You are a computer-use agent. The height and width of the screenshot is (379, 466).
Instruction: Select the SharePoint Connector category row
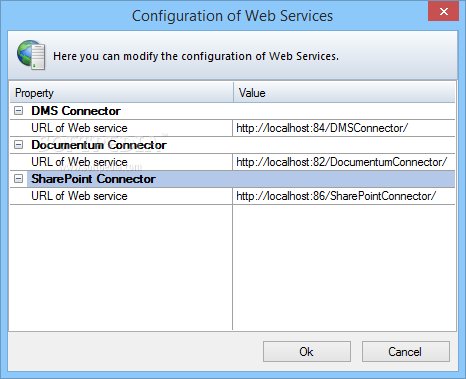pos(232,179)
